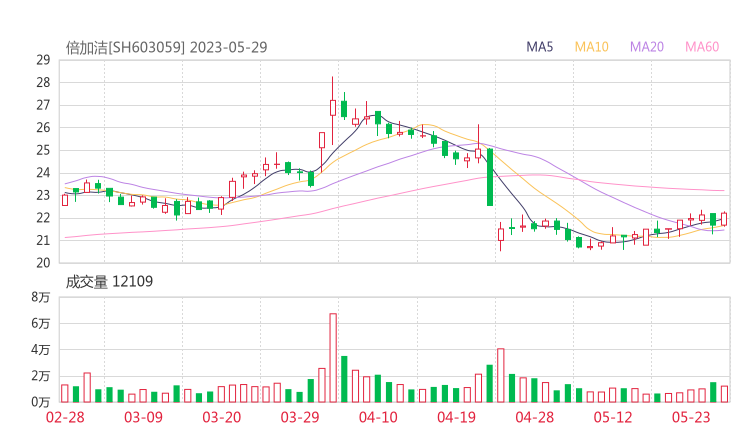Click the tallest volume bar near 6万
Image resolution: width=740 pixels, height=440 pixels.
[x=333, y=358]
